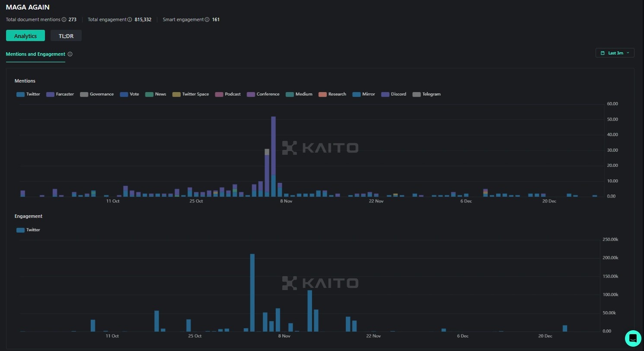The height and width of the screenshot is (351, 644).
Task: Click the Smart engagement label
Action: point(183,19)
